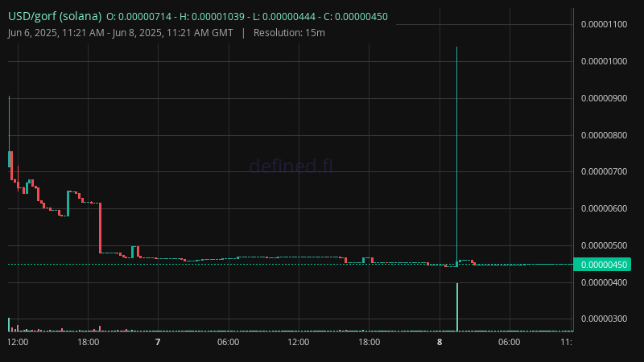
Task: Click the 0.00000700 price axis label
Action: (605, 171)
